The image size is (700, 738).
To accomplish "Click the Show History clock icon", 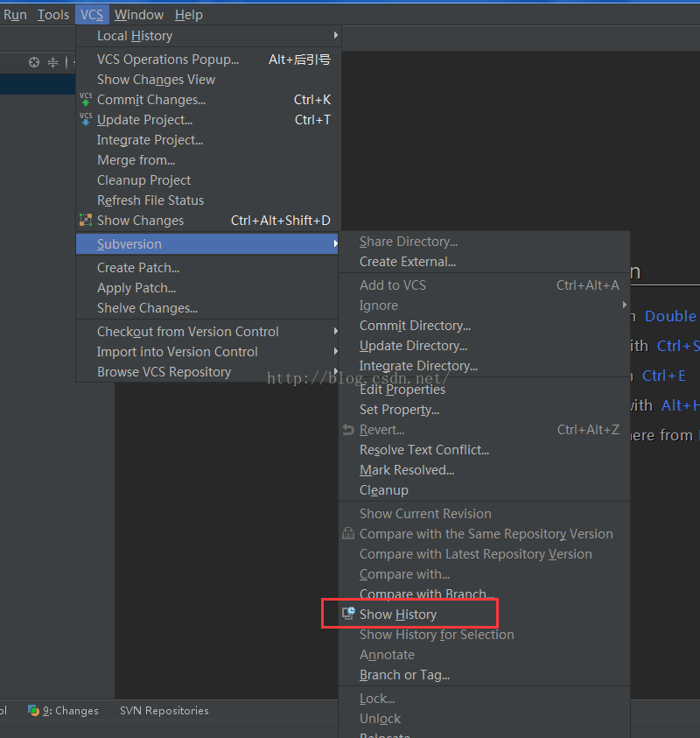I will (x=348, y=614).
